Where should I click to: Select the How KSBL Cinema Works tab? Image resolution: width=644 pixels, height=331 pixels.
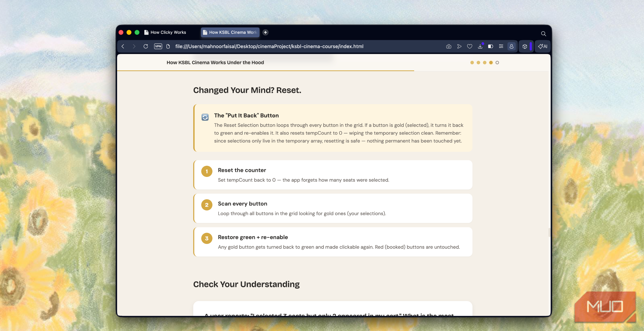(230, 32)
